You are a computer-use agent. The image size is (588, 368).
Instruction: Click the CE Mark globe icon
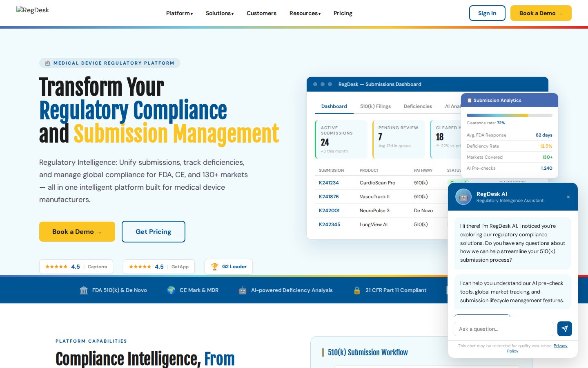click(171, 290)
